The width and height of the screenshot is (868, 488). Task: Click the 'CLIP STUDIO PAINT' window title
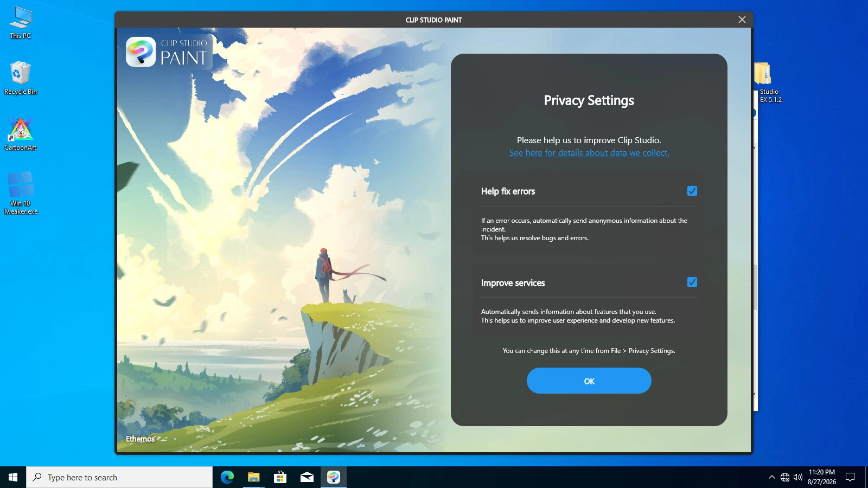point(434,20)
